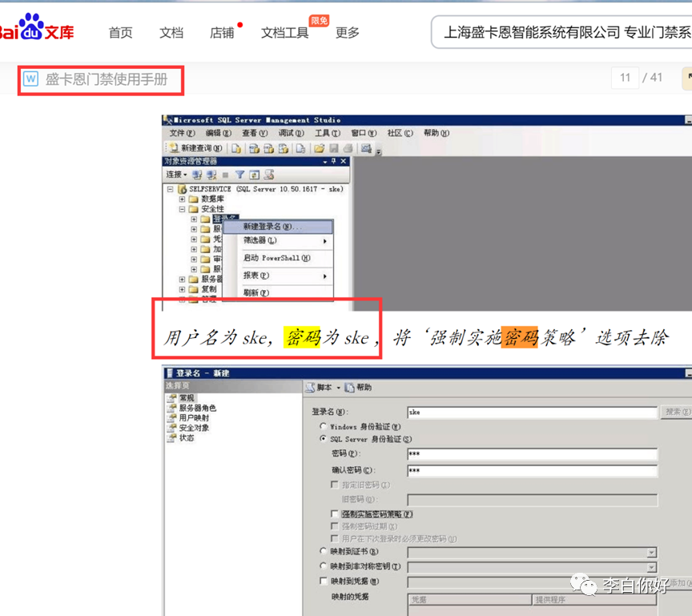Click the 新建查询 toolbar button
Screen dimensions: 692x616
click(195, 148)
